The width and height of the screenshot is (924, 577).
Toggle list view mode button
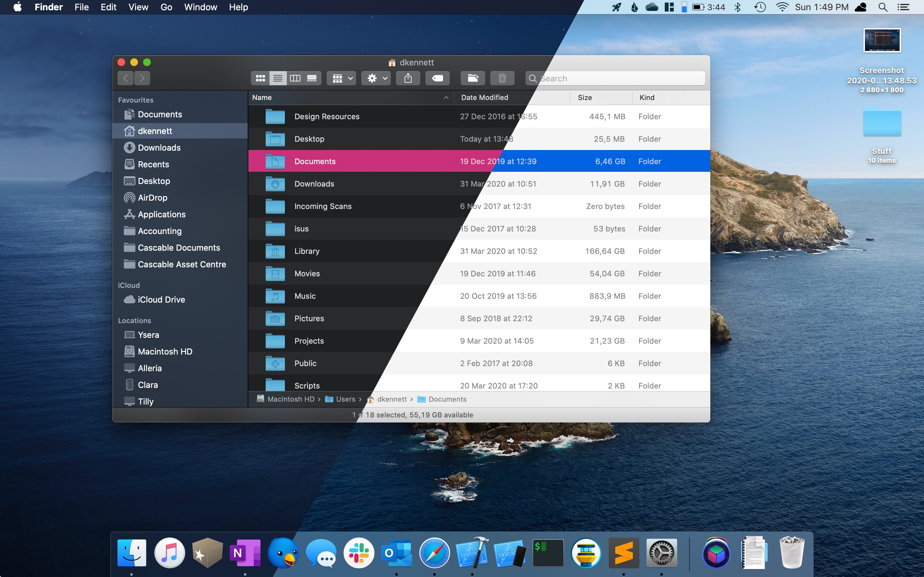click(278, 78)
